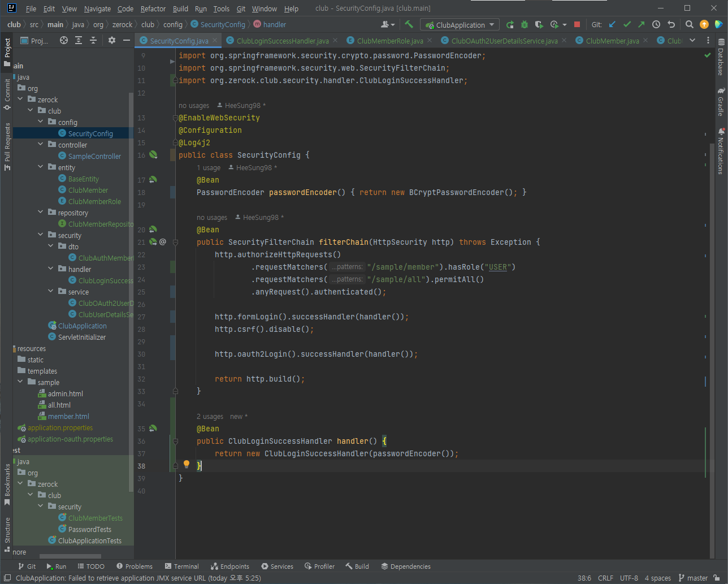Switch to ClubMemberRole.java tab
Screen dimensions: 728x584
click(x=389, y=41)
